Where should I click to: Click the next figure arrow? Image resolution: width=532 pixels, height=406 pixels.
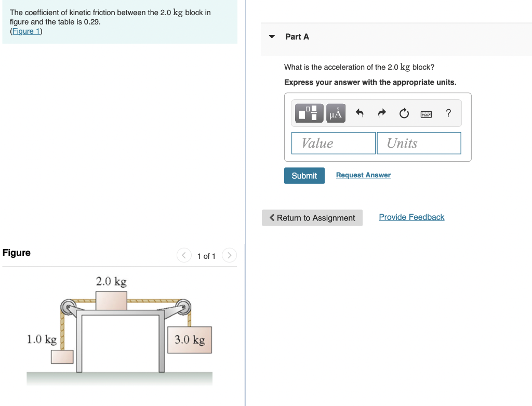coord(229,255)
